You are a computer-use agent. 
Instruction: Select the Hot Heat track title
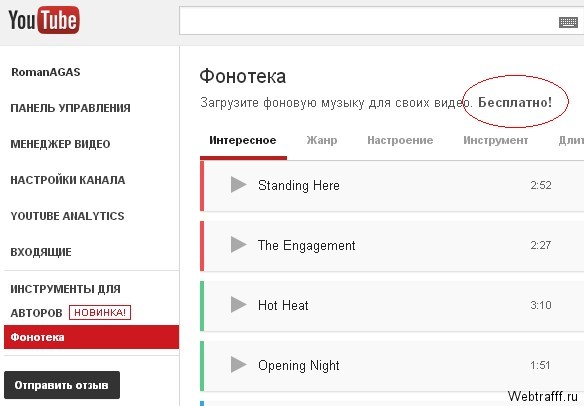pyautogui.click(x=283, y=305)
